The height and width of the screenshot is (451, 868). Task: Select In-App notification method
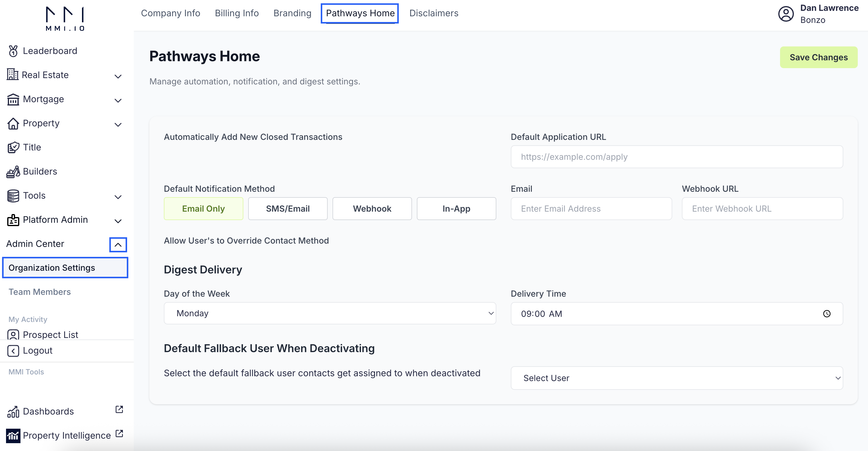point(456,208)
